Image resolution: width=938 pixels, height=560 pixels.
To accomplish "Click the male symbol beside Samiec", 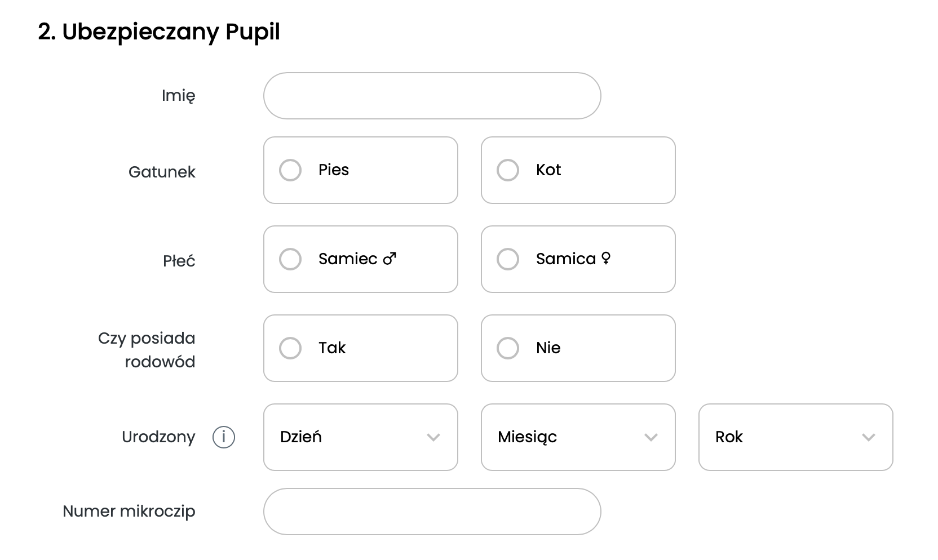I will coord(390,259).
